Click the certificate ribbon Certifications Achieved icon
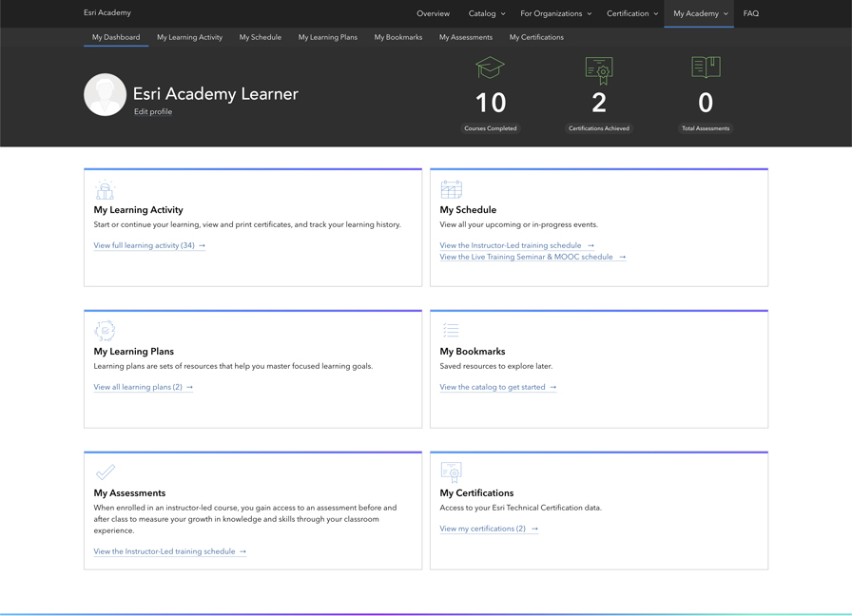Viewport: 852px width, 616px height. click(599, 70)
